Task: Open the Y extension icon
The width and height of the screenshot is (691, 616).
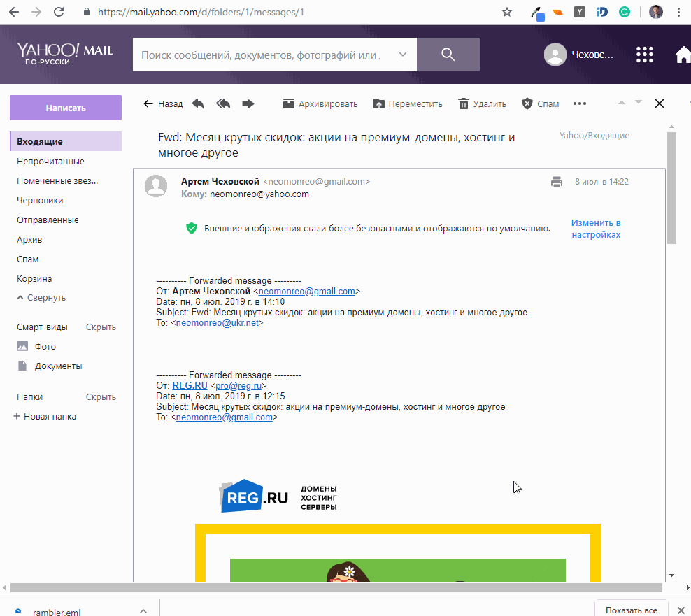Action: coord(580,12)
